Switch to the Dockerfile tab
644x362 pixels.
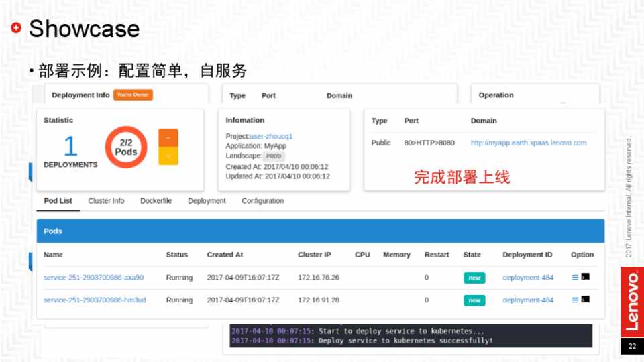pyautogui.click(x=156, y=201)
